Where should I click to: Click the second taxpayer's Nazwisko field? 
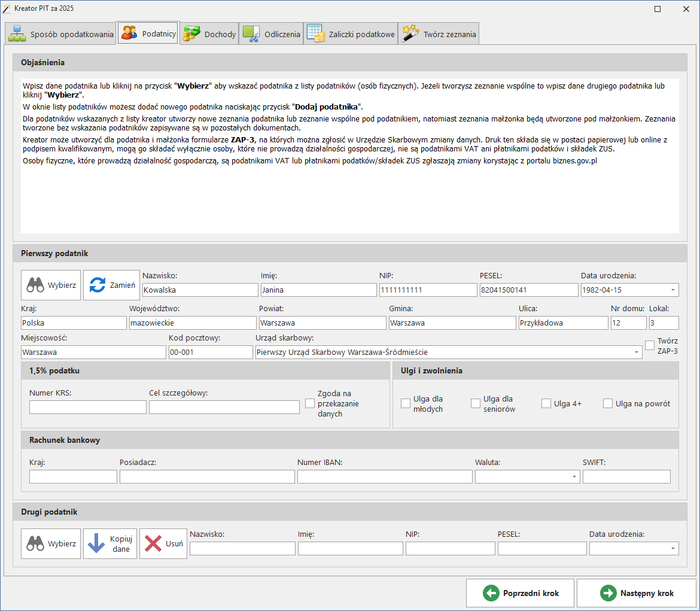(x=242, y=549)
